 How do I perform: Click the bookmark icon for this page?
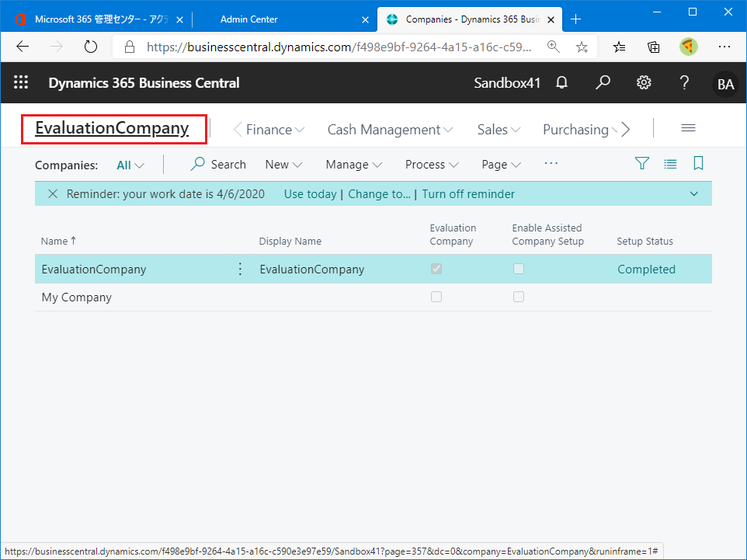[698, 164]
